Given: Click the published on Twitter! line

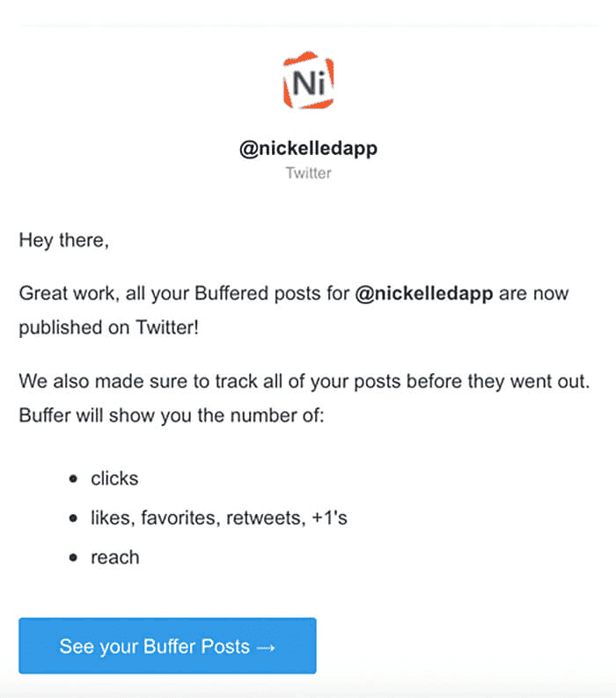Looking at the screenshot, I should [105, 327].
